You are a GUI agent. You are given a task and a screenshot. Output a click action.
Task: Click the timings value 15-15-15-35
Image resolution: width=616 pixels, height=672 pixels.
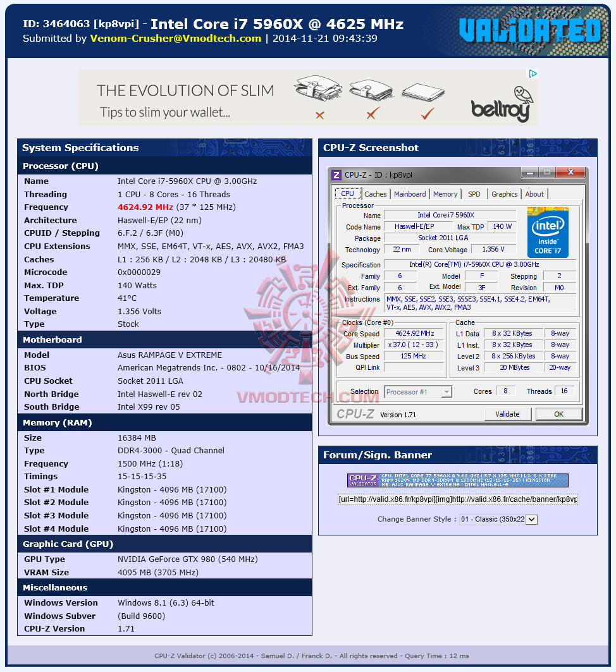click(142, 476)
